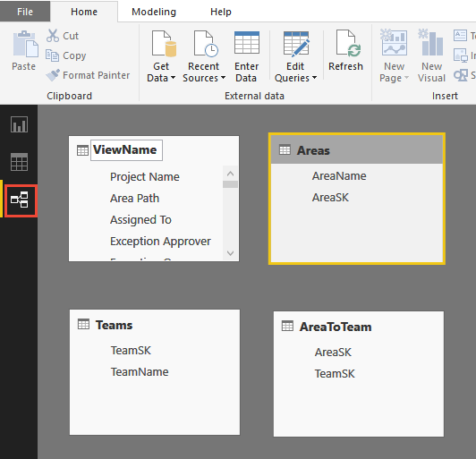
Task: Select the Relationships view icon
Action: click(x=20, y=200)
